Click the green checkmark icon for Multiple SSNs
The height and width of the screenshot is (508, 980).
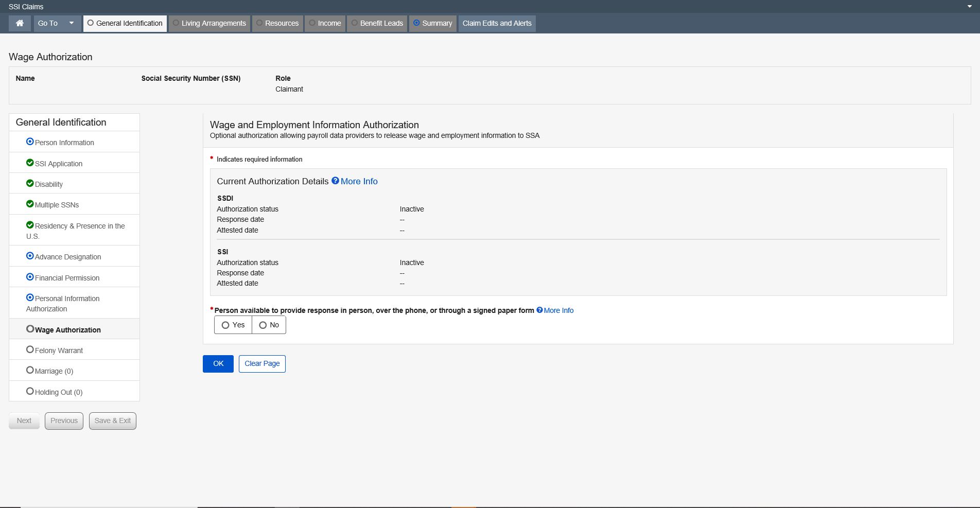coord(30,204)
